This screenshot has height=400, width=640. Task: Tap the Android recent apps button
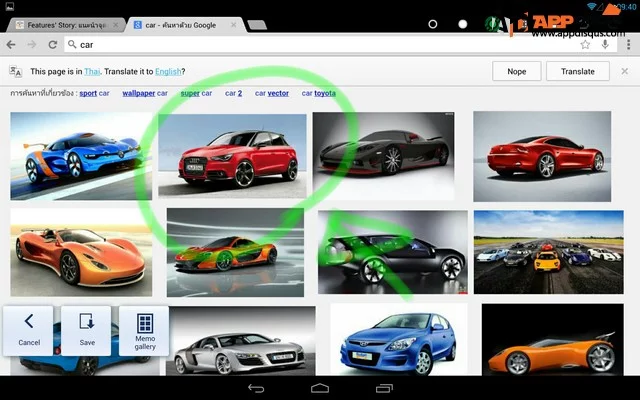click(384, 388)
